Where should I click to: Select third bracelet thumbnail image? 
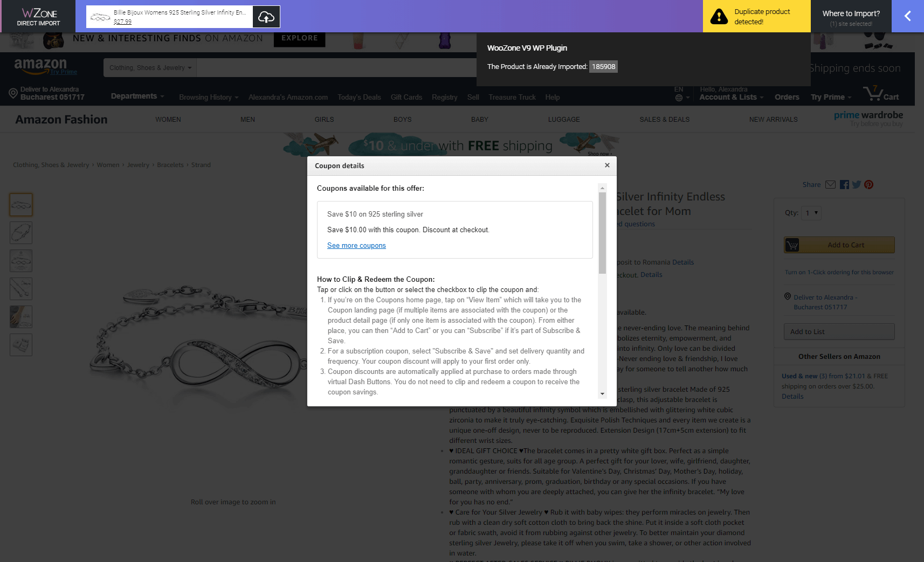(x=21, y=261)
